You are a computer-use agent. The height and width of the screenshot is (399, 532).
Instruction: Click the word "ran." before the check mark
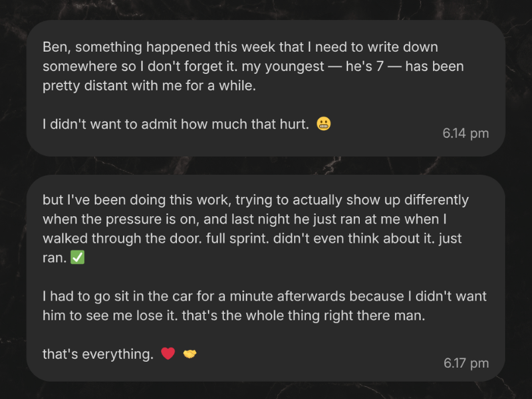(54, 258)
